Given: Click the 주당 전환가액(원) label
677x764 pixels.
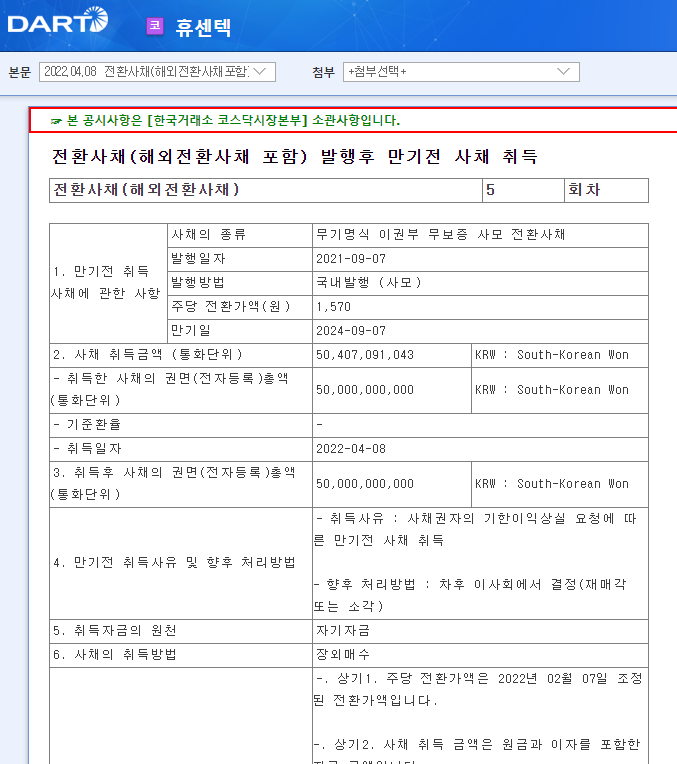Looking at the screenshot, I should click(x=231, y=306).
